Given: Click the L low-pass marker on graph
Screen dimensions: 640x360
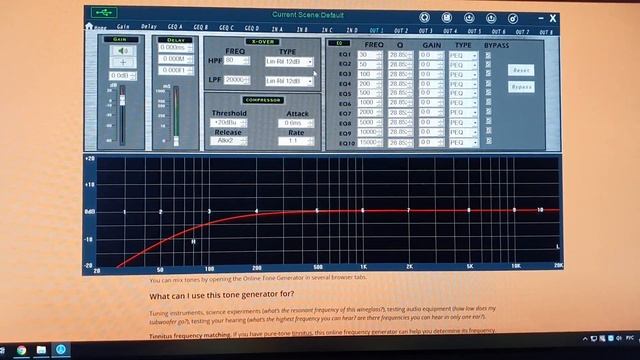Looking at the screenshot, I should pyautogui.click(x=558, y=246).
